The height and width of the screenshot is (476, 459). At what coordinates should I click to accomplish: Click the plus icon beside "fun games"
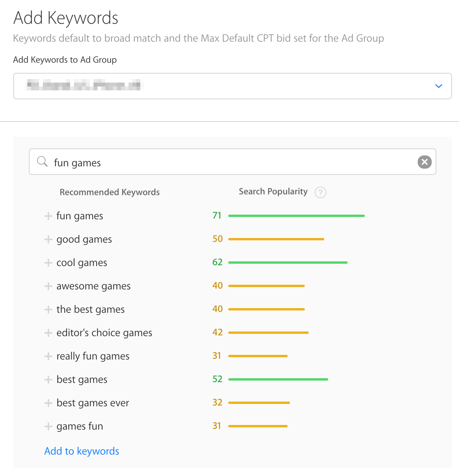tap(48, 216)
